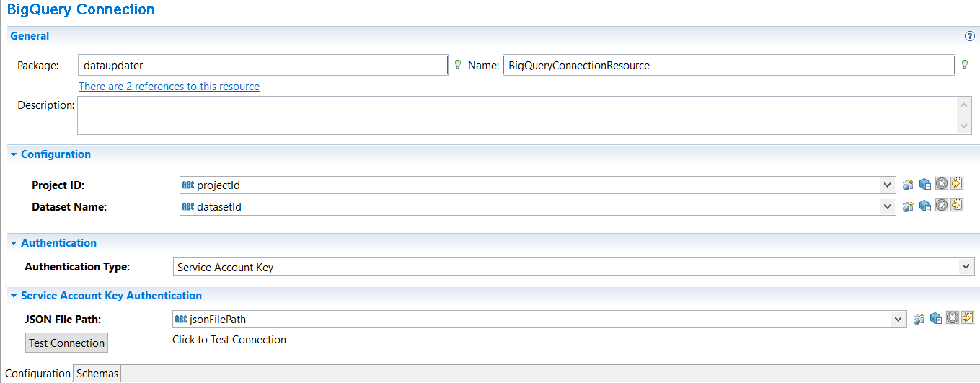The image size is (980, 383).
Task: Switch Dataset Name to literal value (arrow icon)
Action: [x=957, y=206]
